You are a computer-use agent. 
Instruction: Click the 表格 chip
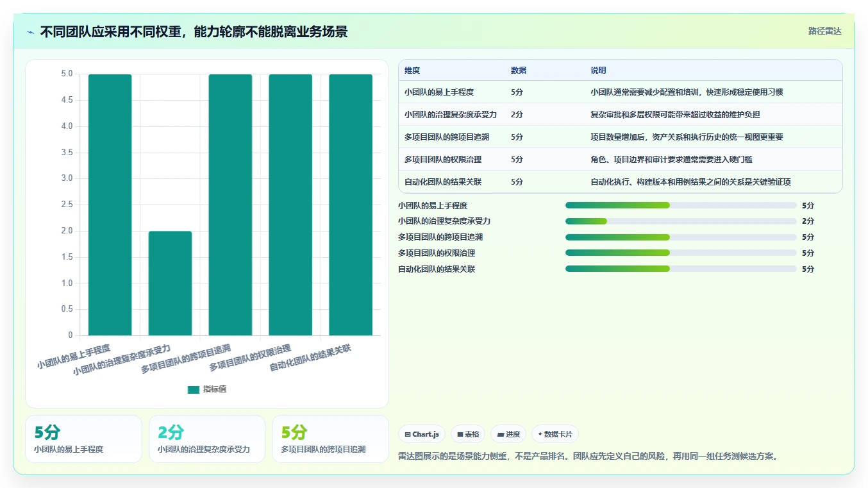point(468,434)
